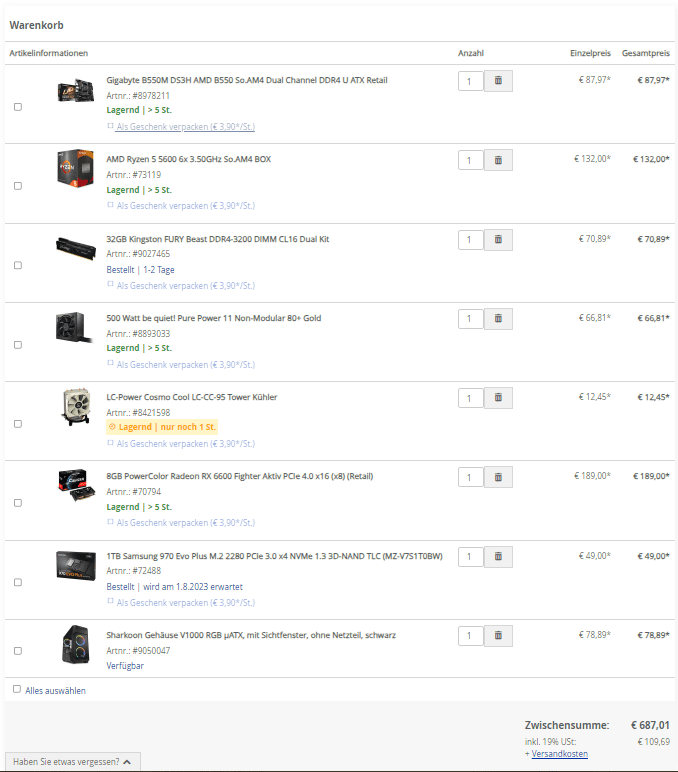
Task: Edit quantity field for LC-Power Cosmo Cool
Action: click(x=470, y=398)
